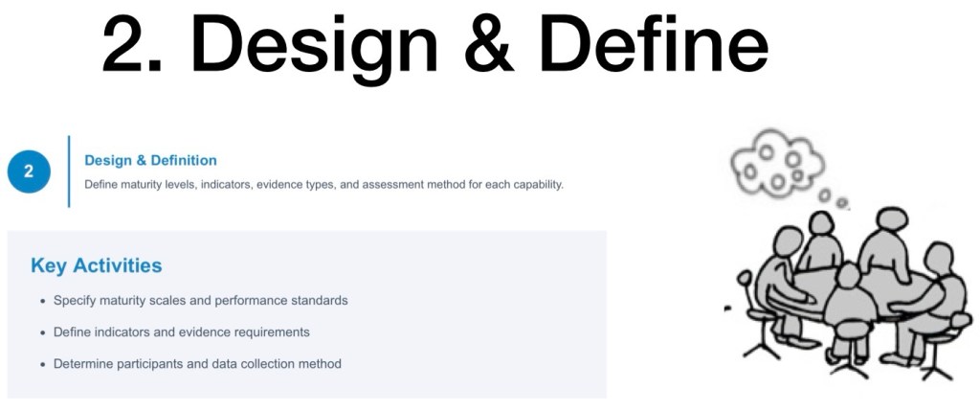Click the bullet dot before 'Determine participants'
The image size is (980, 412).
(43, 364)
